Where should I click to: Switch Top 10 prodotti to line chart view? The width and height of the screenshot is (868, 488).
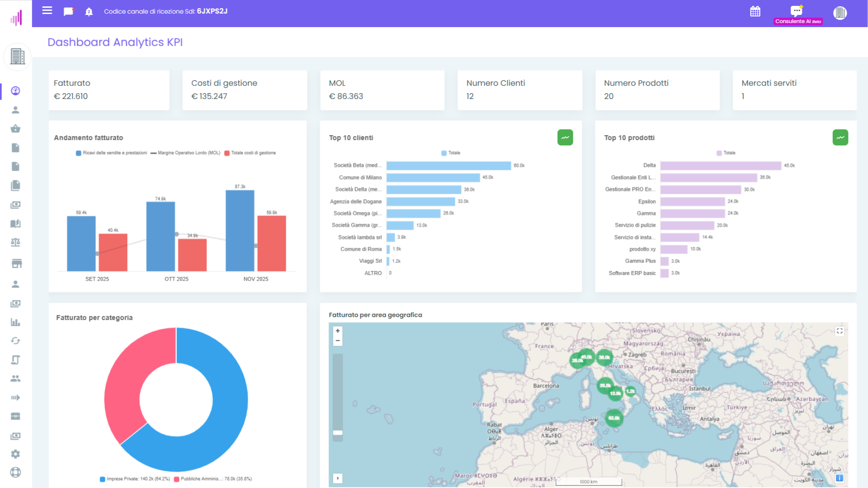(x=840, y=137)
